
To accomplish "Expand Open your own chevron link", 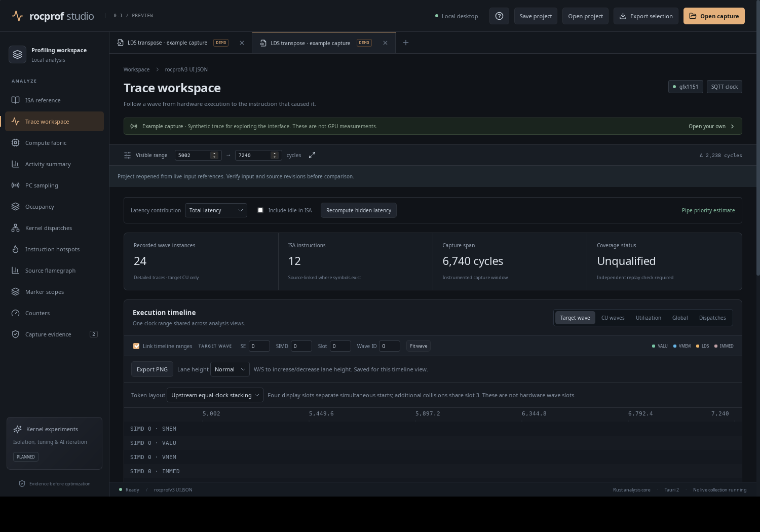I will click(x=711, y=126).
